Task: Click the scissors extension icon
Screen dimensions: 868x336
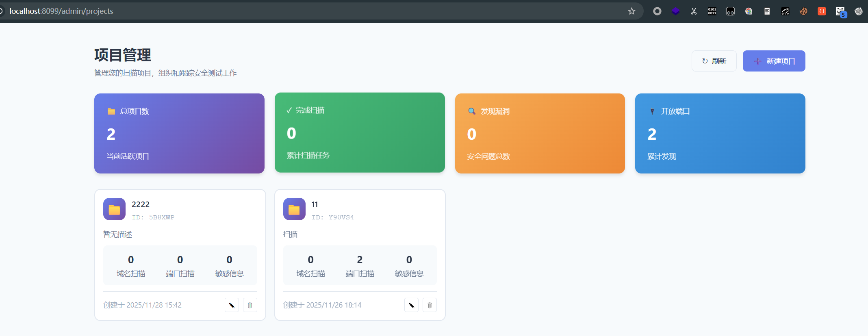Action: tap(694, 11)
